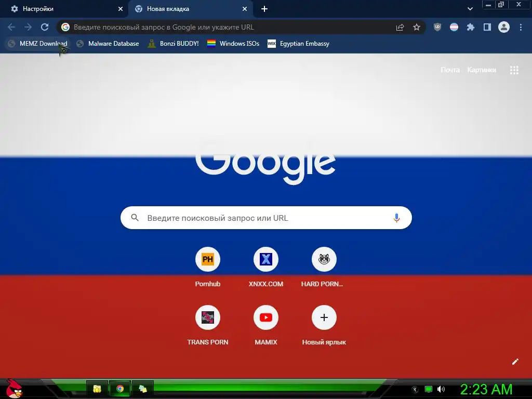Image resolution: width=532 pixels, height=399 pixels.
Task: Open the striped flag extension icon
Action: (454, 27)
